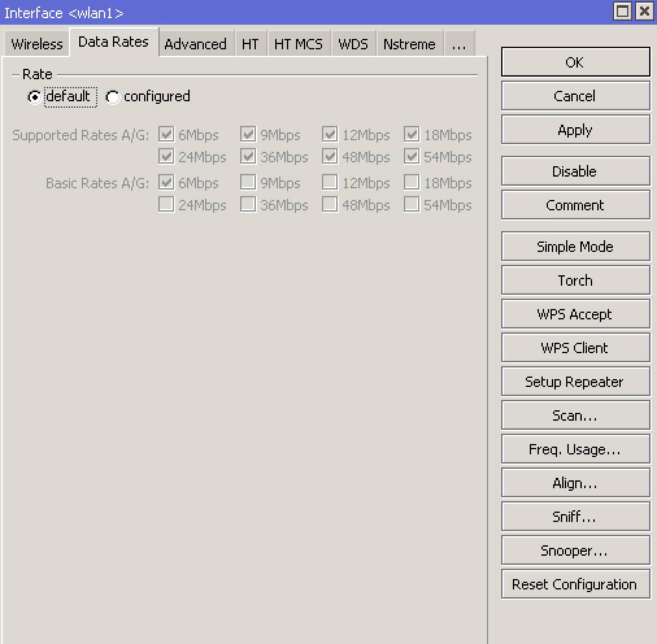This screenshot has width=657, height=644.
Task: Select the default rate radio button
Action: 35,96
